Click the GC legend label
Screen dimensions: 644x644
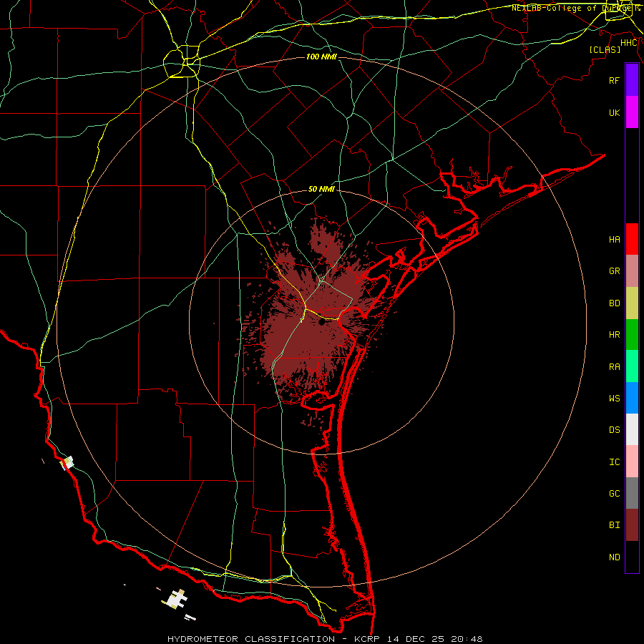pos(615,494)
